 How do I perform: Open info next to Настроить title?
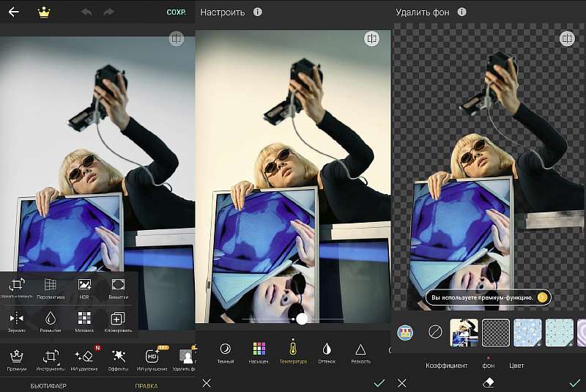[x=257, y=12]
